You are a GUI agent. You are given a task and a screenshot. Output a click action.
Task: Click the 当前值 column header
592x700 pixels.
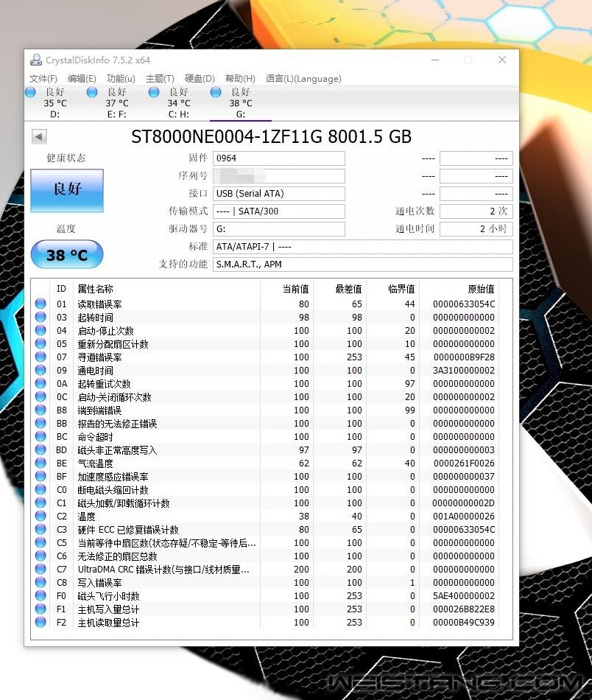[x=287, y=289]
